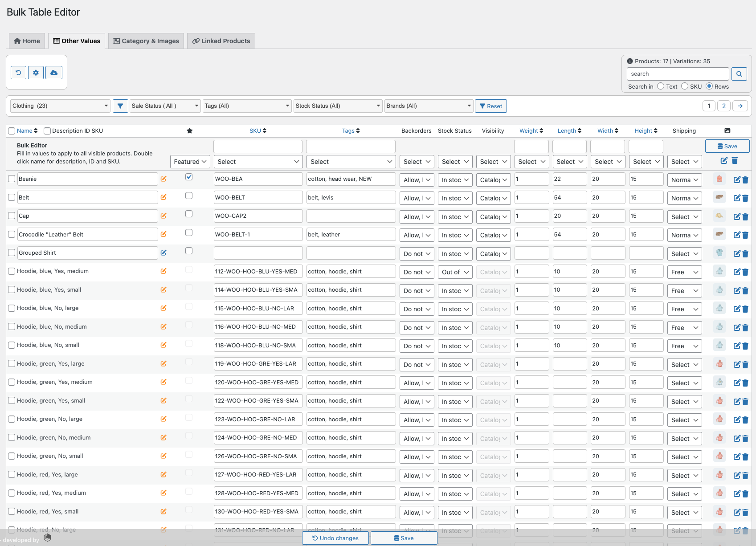Switch to the Category & Images tab
This screenshot has width=756, height=546.
146,41
